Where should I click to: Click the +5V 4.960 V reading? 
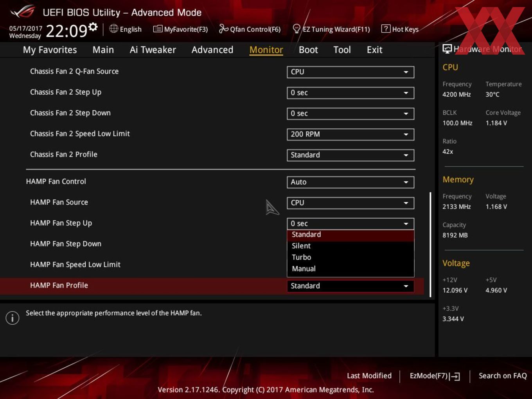coord(496,291)
